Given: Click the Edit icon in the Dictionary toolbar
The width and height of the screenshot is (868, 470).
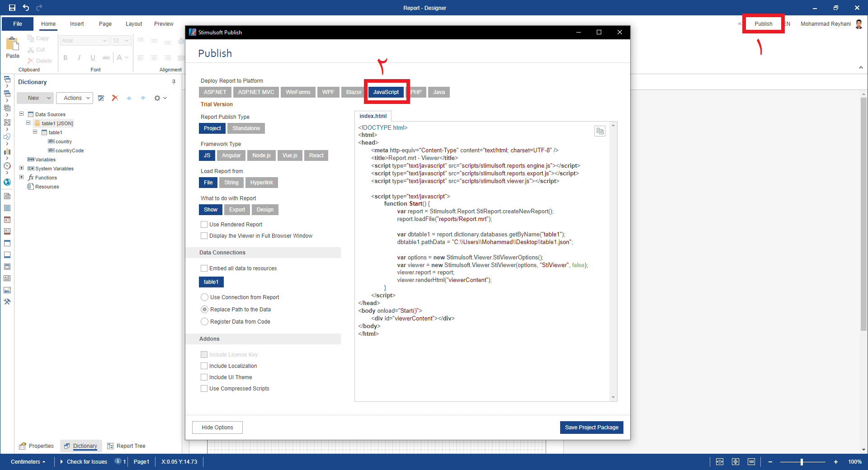Looking at the screenshot, I should click(101, 98).
